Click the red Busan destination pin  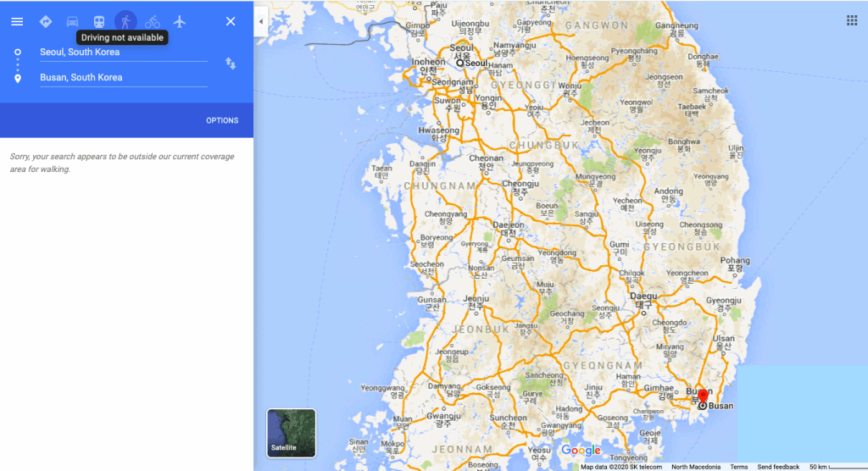[x=703, y=396]
